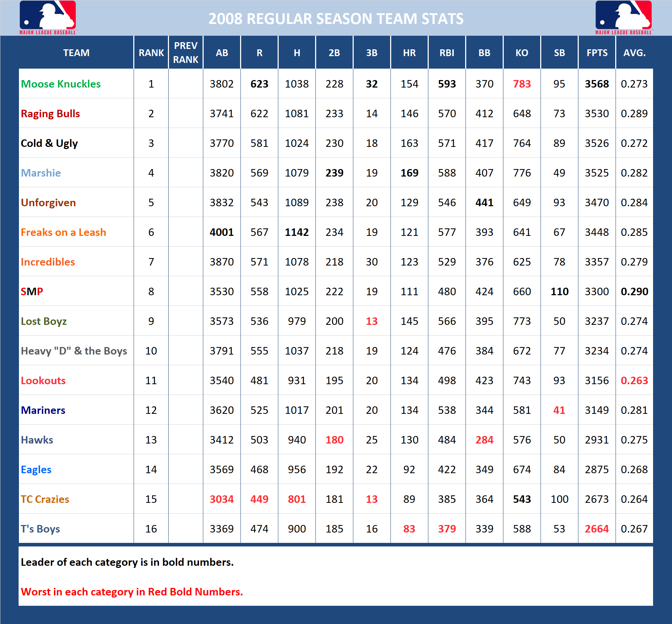The height and width of the screenshot is (624, 672).
Task: Expand the 2B column
Action: click(334, 53)
